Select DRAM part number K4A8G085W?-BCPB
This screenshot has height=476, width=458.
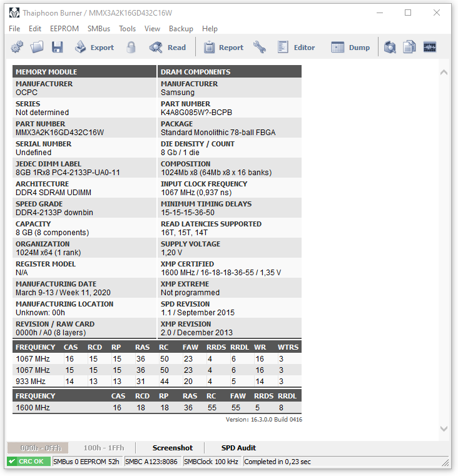point(196,113)
